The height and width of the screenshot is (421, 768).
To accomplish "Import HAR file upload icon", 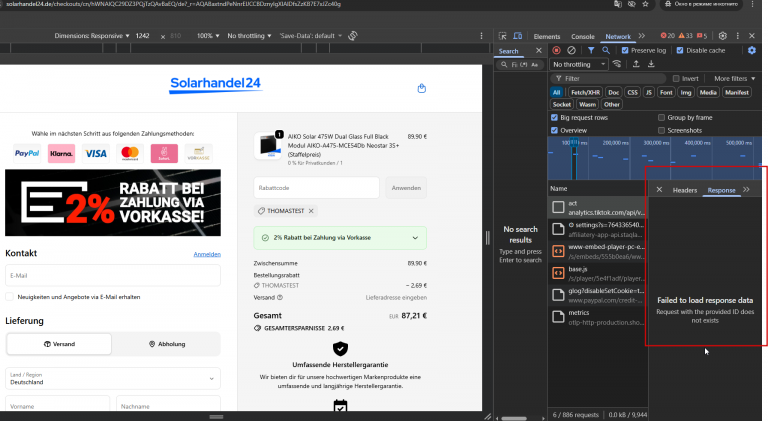I will point(636,64).
